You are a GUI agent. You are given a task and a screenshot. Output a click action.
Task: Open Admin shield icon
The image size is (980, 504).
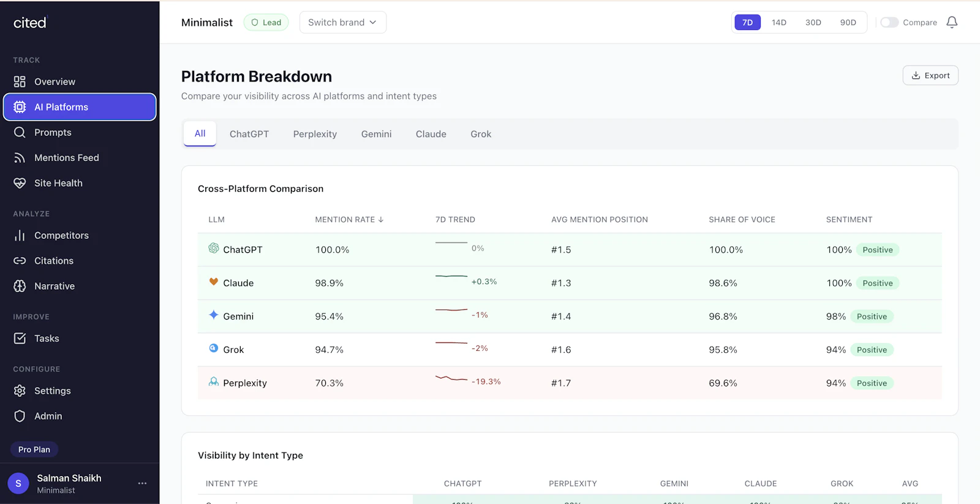pos(20,416)
